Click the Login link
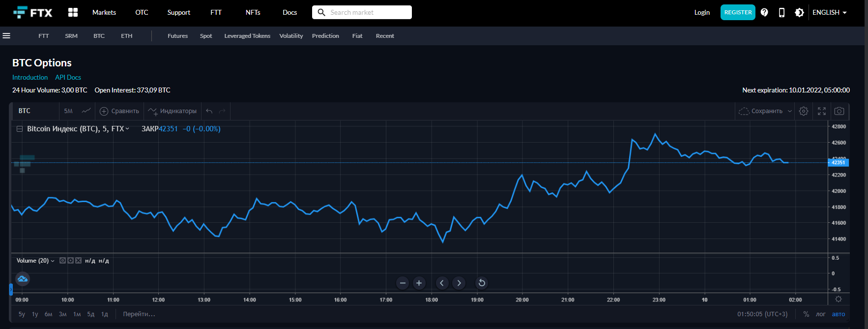Screen dimensions: 868x329 [x=702, y=12]
